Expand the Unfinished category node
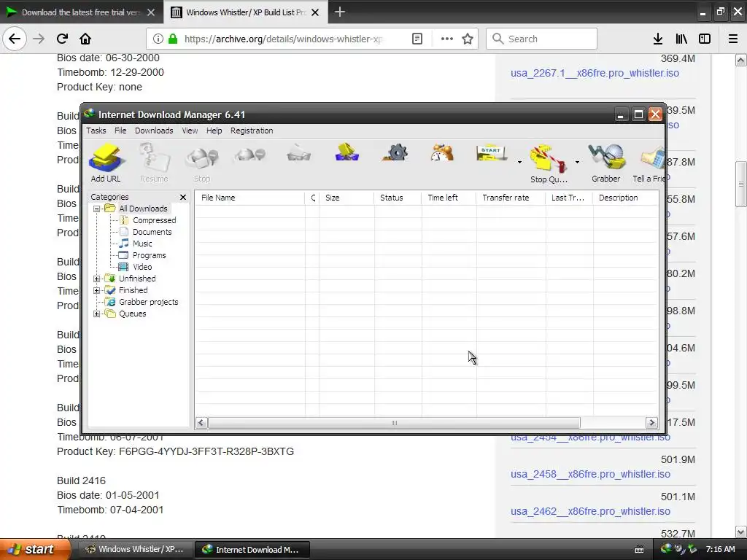Viewport: 747px width, 560px height. 97,279
